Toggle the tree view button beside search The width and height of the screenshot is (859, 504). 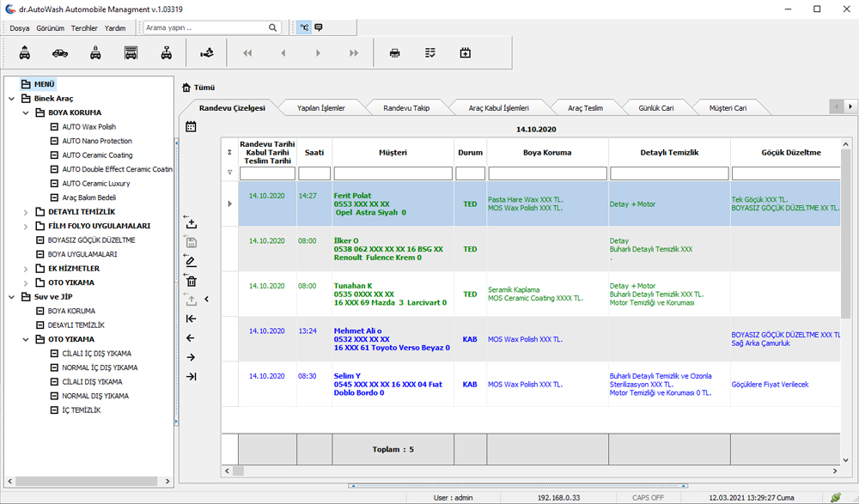[303, 27]
